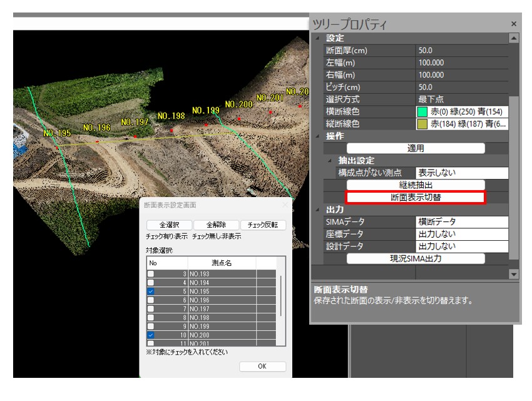This screenshot has height=401, width=532.
Task: Uncheck the NO.200 row checkbox
Action: click(x=150, y=335)
